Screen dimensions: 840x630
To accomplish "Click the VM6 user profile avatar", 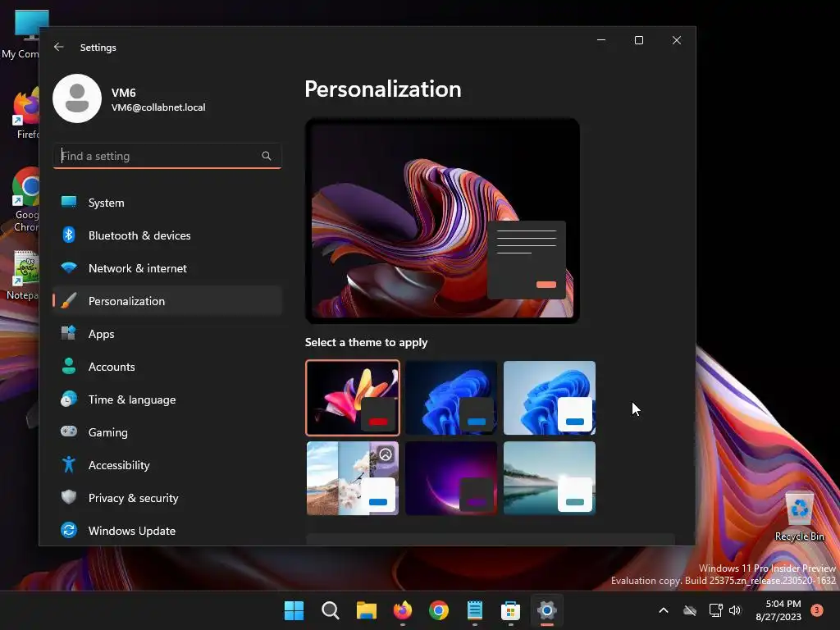I will 77,98.
